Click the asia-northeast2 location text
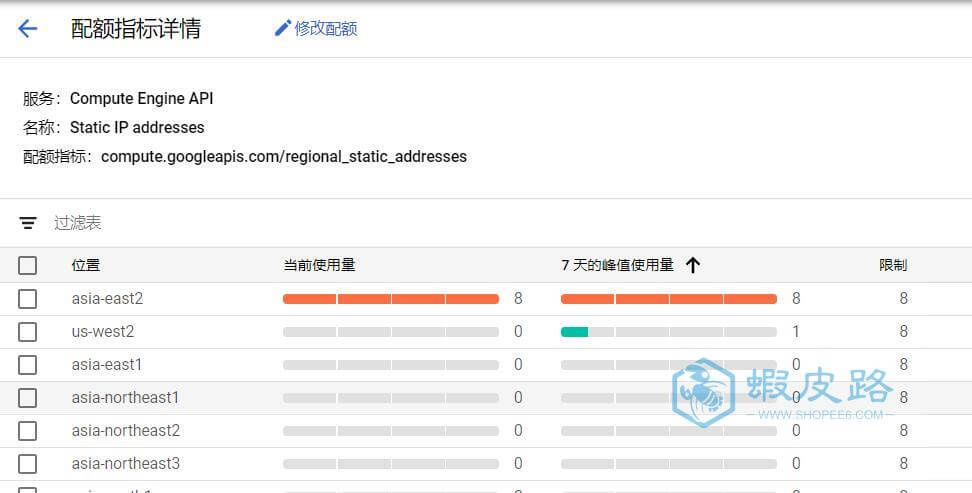This screenshot has width=972, height=493. coord(126,430)
